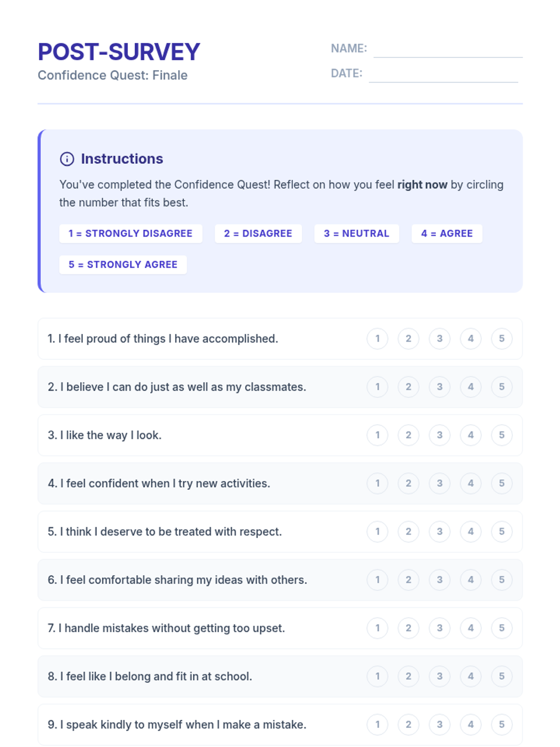This screenshot has width=560, height=747.
Task: Select rating 5 for feeling proud statement
Action: pos(502,338)
